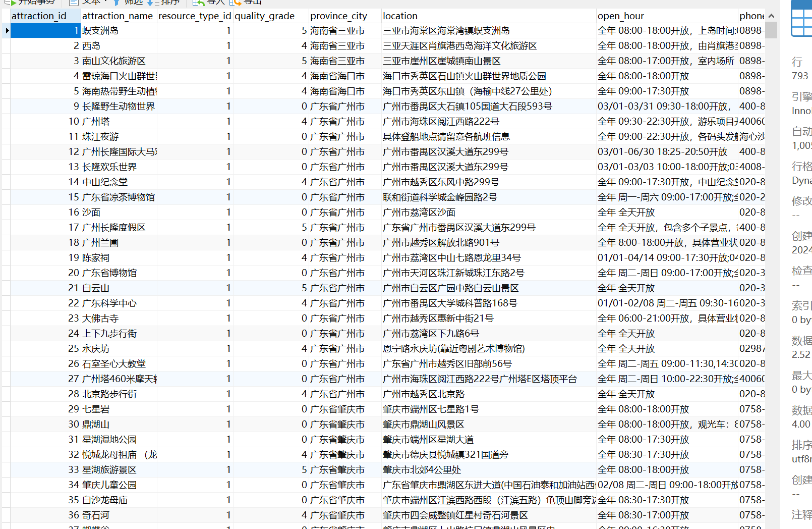
Task: Click location '联和街道科学城金峰园路2号'
Action: click(x=488, y=197)
